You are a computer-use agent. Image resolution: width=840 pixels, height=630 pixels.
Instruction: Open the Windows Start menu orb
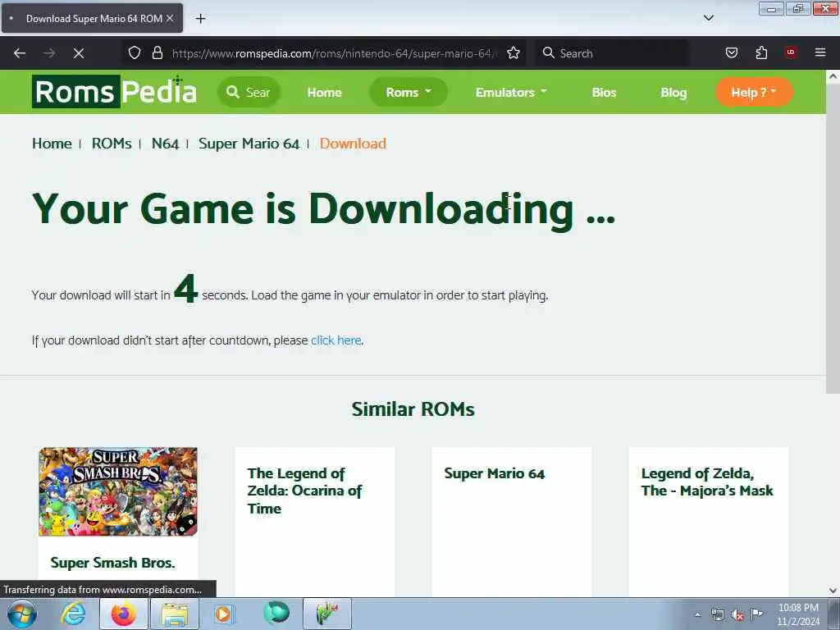(x=21, y=614)
